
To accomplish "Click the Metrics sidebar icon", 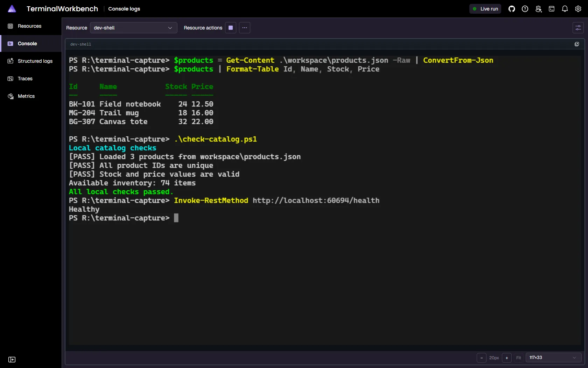I will (10, 96).
